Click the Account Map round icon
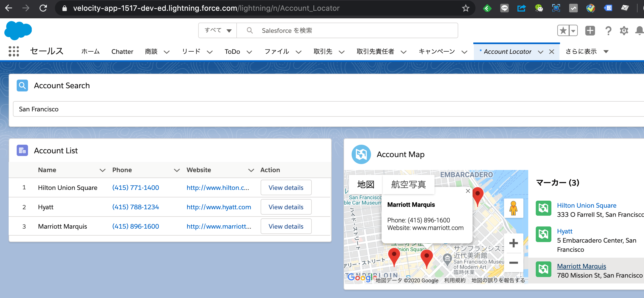This screenshot has height=298, width=644. [361, 154]
